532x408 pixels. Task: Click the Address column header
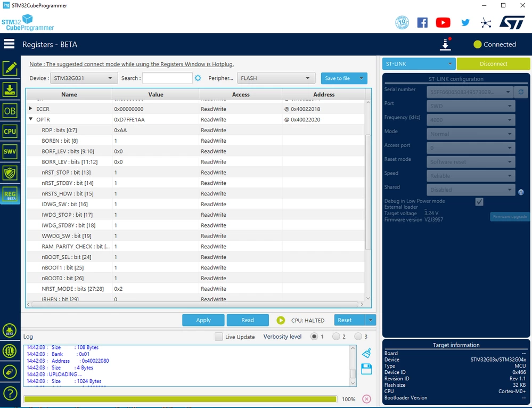[x=324, y=95]
